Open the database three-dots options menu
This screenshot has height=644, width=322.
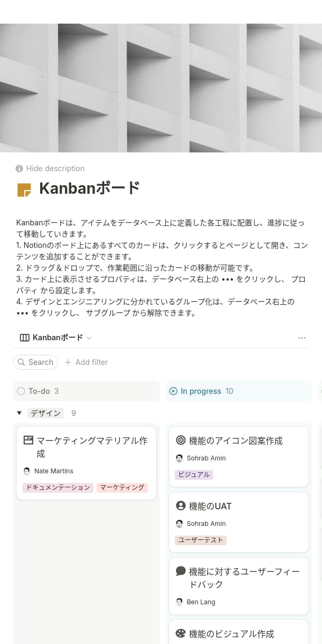(x=302, y=338)
